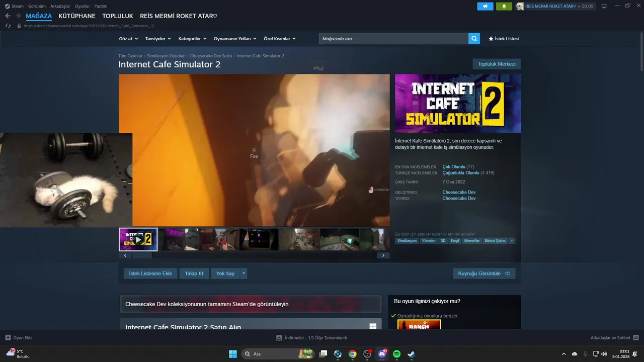Switch to Big Picture mode icon
The image size is (644, 362).
point(604,6)
